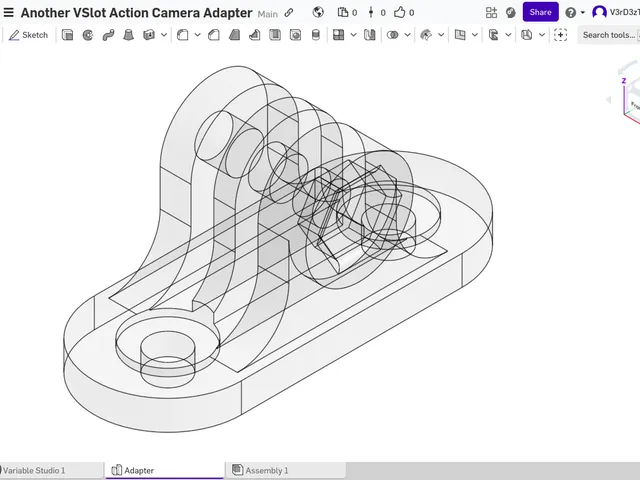The width and height of the screenshot is (640, 480).
Task: Click the view cube left rotate arrow
Action: [609, 100]
